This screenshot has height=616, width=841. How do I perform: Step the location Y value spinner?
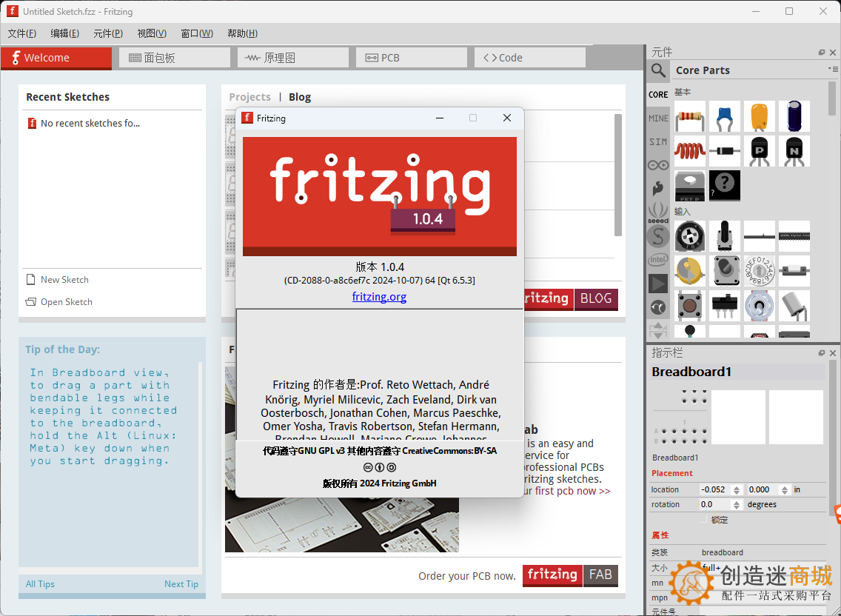pos(785,490)
